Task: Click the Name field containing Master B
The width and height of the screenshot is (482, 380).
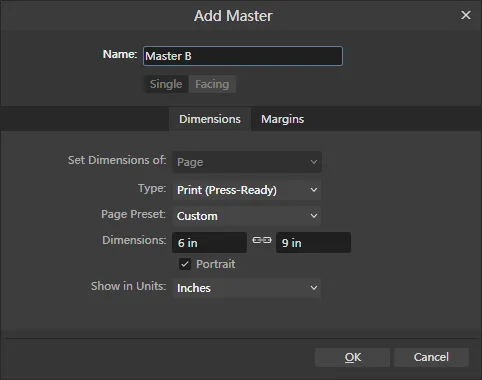Action: (243, 56)
